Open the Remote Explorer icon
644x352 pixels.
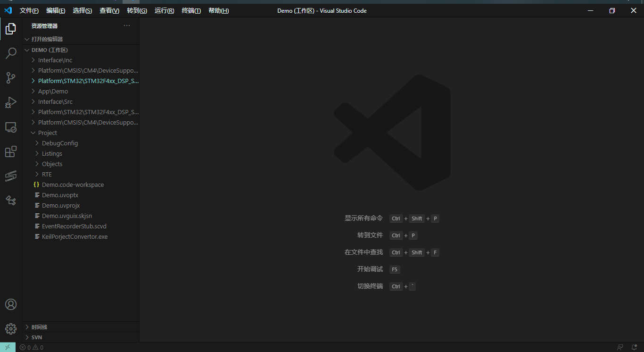click(x=10, y=127)
